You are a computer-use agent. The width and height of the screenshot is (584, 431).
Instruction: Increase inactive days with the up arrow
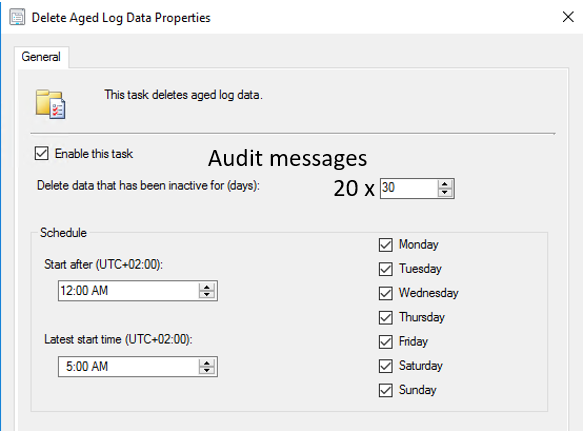(445, 184)
